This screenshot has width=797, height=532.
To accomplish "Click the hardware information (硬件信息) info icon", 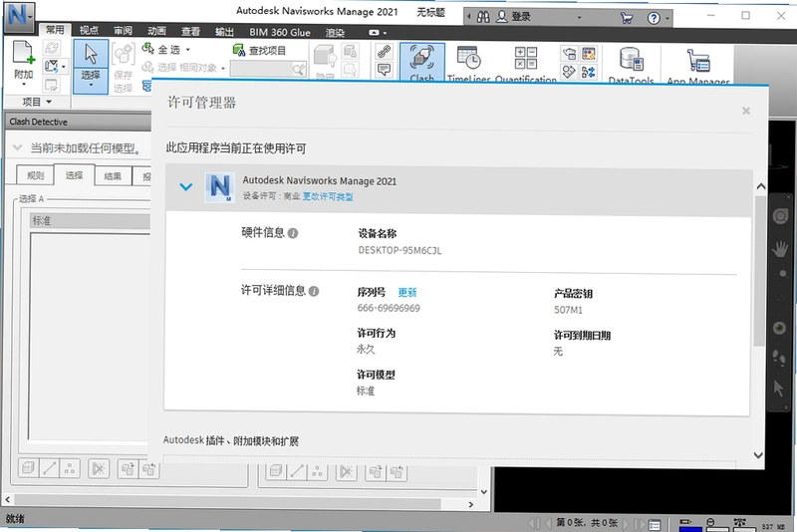I will pyautogui.click(x=293, y=233).
